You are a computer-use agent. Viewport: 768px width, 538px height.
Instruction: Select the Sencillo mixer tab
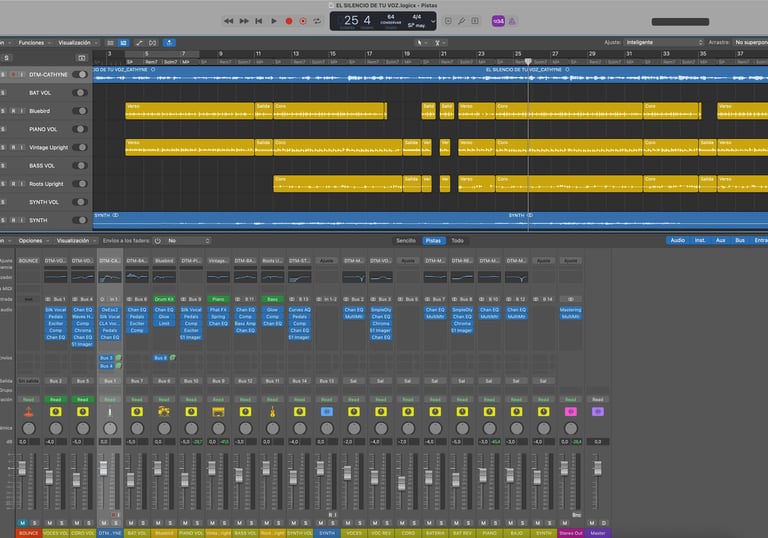click(x=406, y=241)
